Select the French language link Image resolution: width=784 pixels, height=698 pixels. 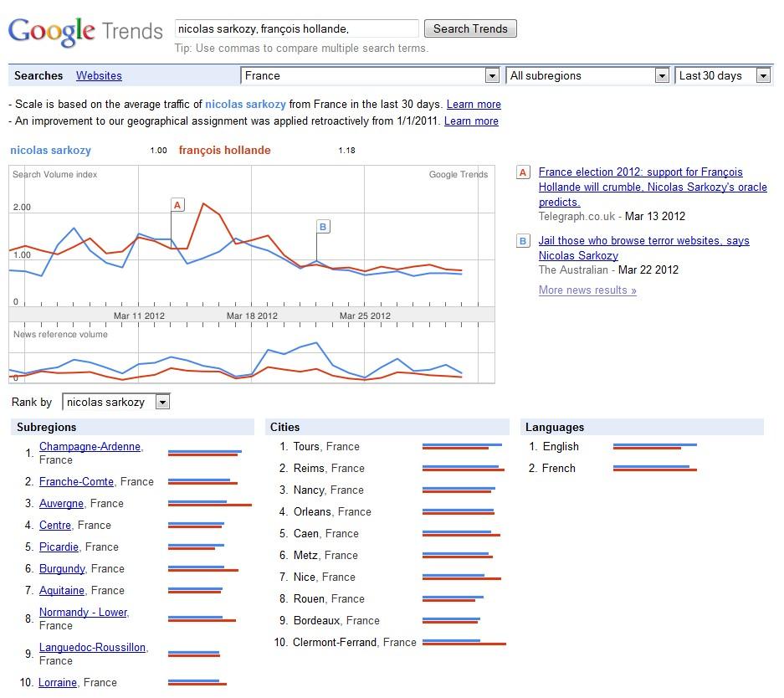(561, 468)
